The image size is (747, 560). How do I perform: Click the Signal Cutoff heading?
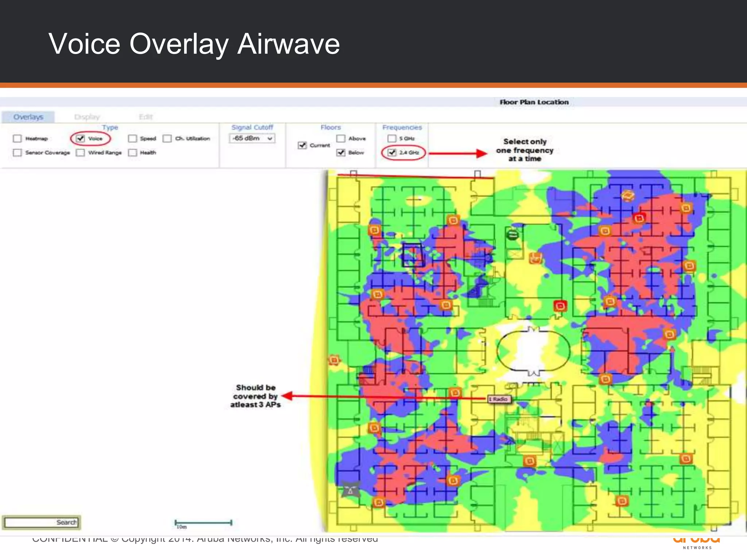coord(252,127)
